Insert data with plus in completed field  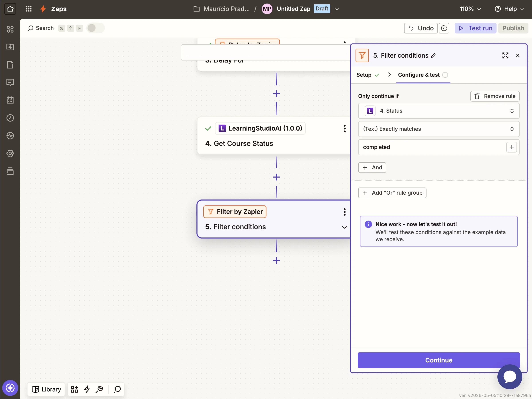pos(511,147)
